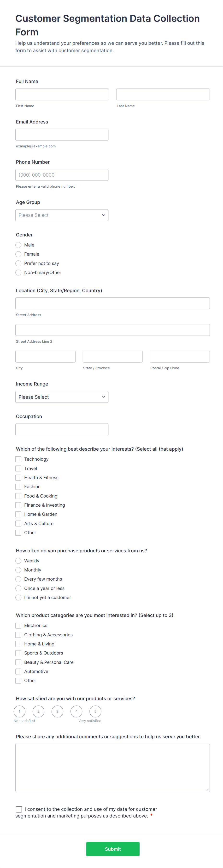Image resolution: width=223 pixels, height=868 pixels.
Task: Check the data consent checkbox
Action: 19,809
